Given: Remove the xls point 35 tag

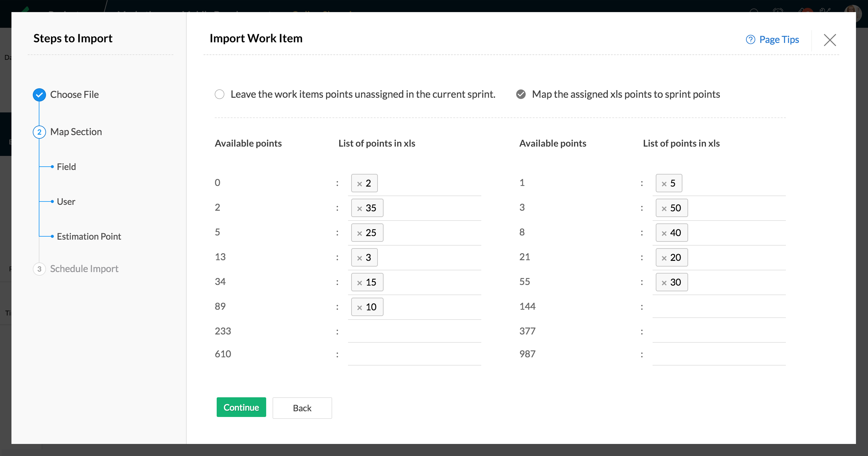Looking at the screenshot, I should point(359,208).
